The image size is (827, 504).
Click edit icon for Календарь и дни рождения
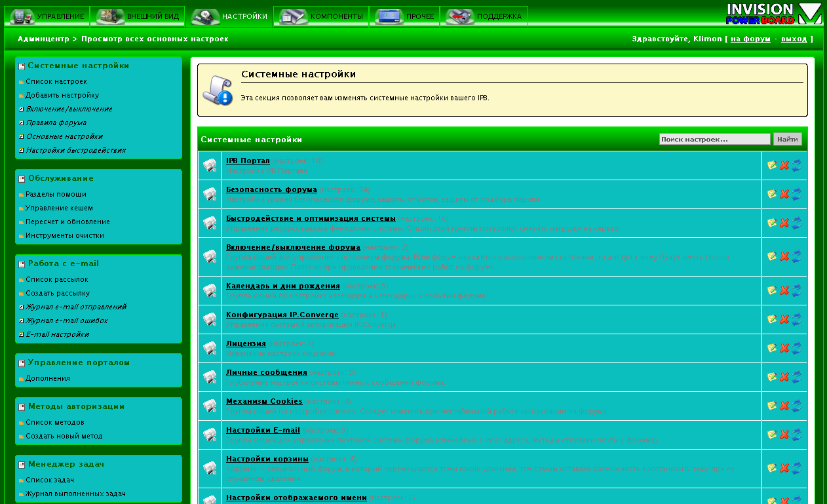[x=772, y=291]
